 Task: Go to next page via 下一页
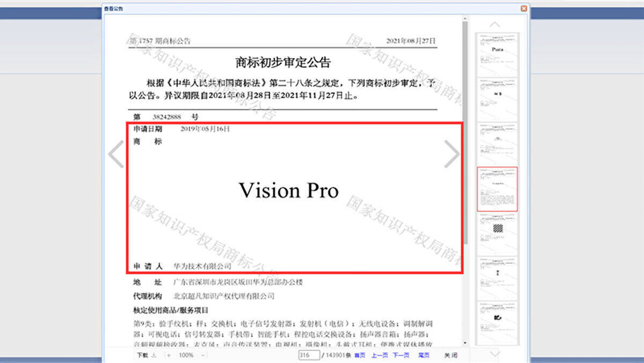pos(401,355)
